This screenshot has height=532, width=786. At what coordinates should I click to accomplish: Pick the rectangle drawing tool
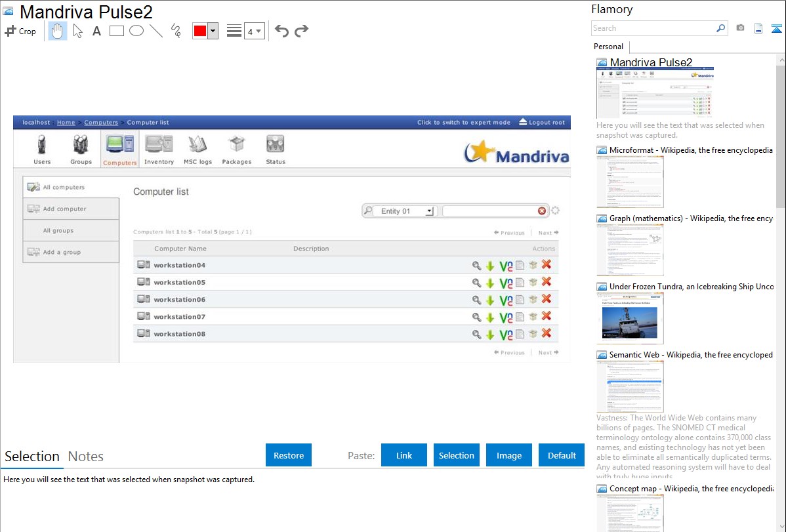(x=116, y=31)
